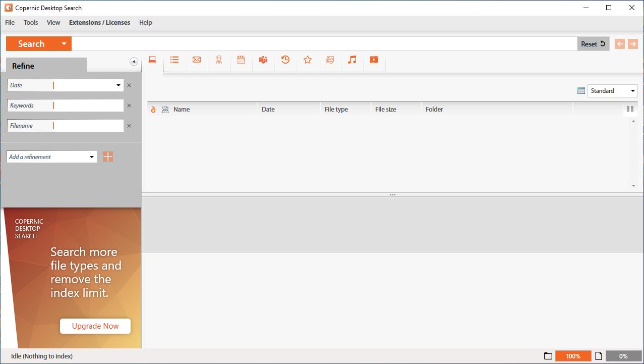
Task: Click the 100% folder index progress bar
Action: (573, 356)
